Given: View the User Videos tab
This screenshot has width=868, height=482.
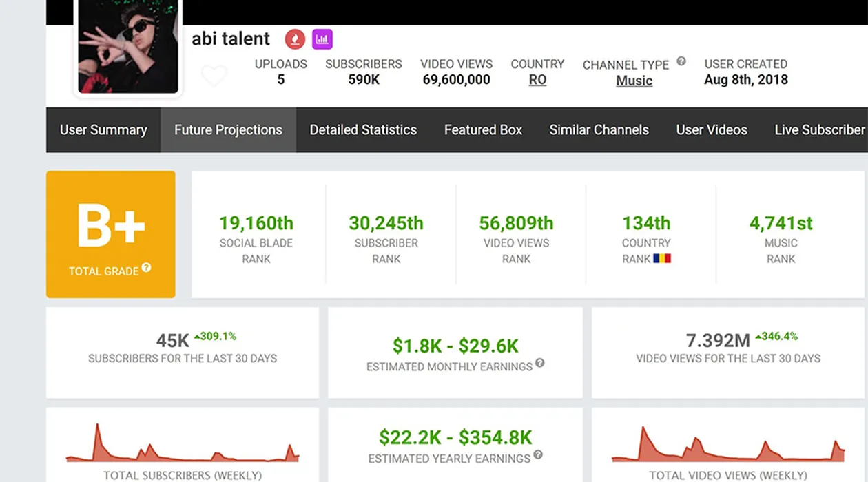Looking at the screenshot, I should click(x=712, y=129).
